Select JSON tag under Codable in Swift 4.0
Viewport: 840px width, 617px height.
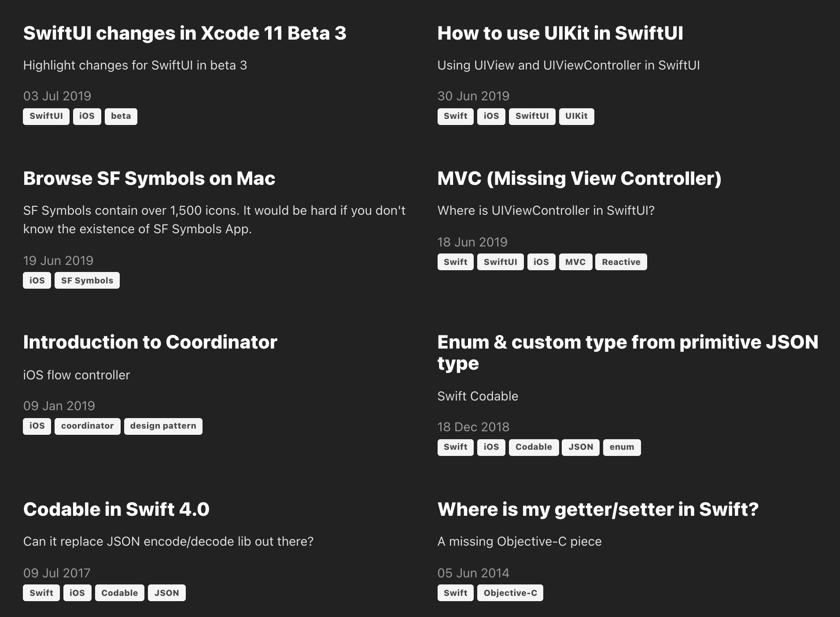coord(166,593)
